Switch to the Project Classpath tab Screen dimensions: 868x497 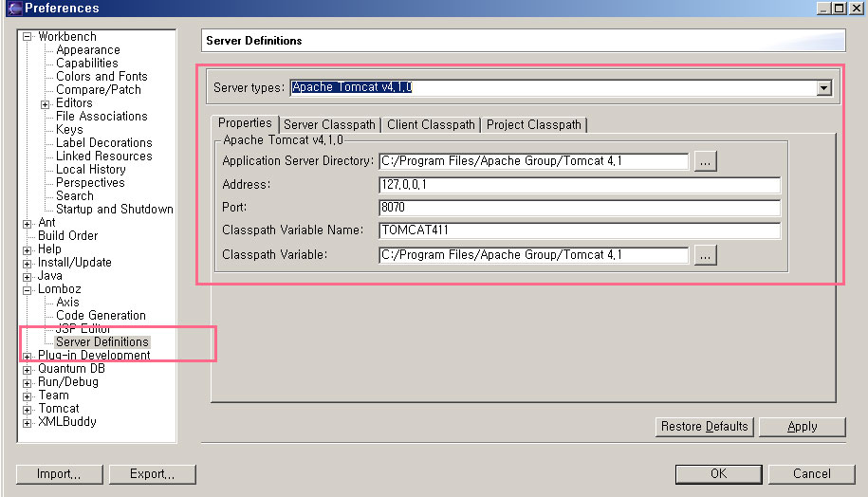(x=534, y=124)
